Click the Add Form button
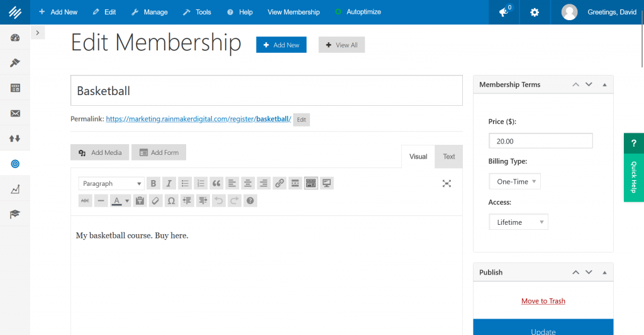 [158, 152]
